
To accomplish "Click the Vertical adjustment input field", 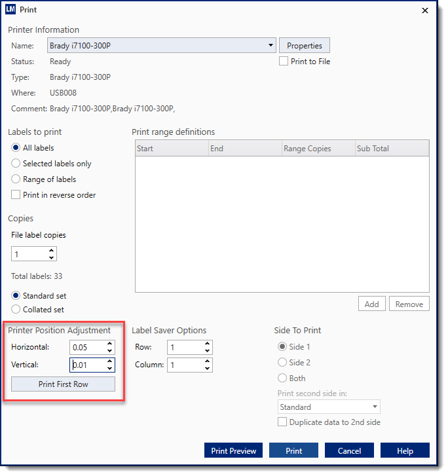I will point(88,365).
